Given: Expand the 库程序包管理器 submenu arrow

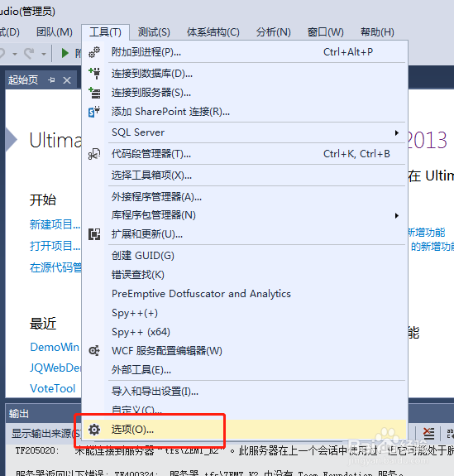Looking at the screenshot, I should click(397, 215).
